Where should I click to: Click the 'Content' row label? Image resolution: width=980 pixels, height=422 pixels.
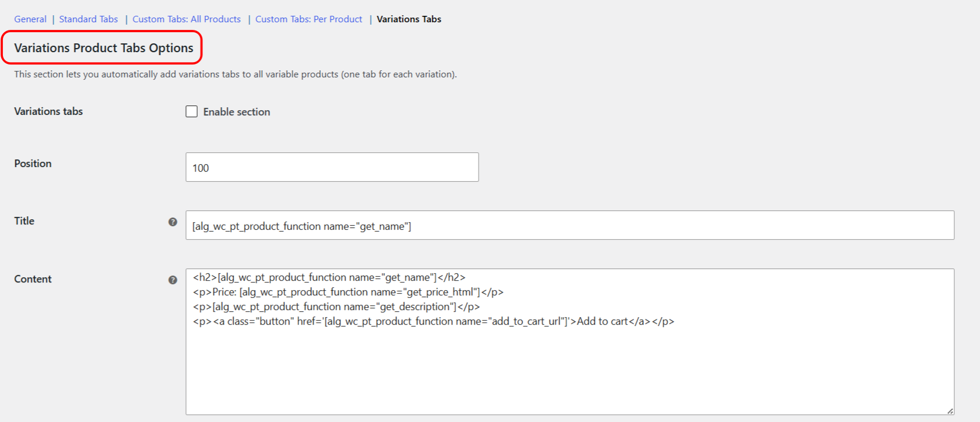(x=33, y=279)
